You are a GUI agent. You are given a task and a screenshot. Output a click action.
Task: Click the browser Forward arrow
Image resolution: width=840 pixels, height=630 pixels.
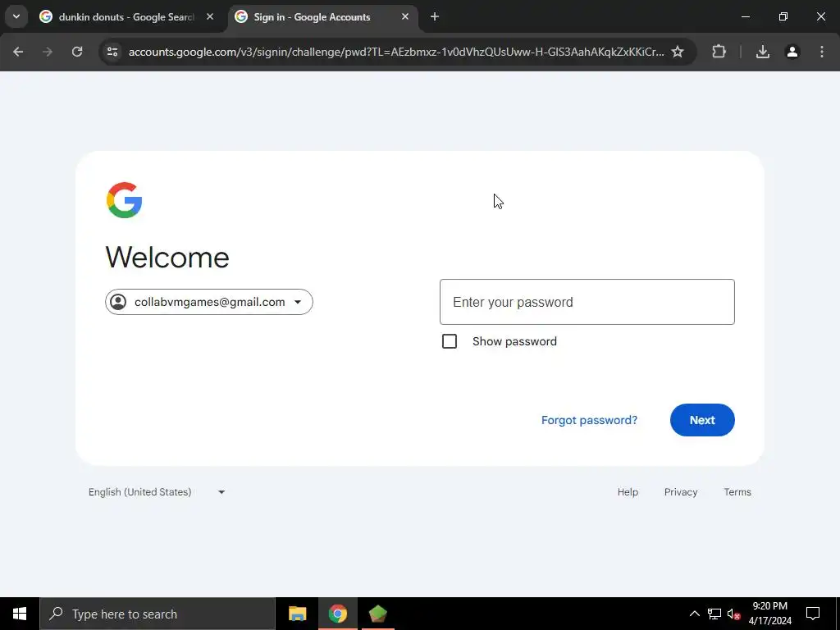pyautogui.click(x=48, y=52)
